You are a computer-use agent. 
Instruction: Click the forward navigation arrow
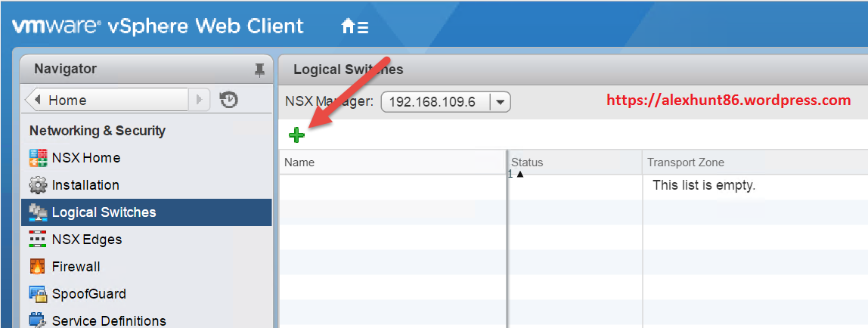pos(200,100)
